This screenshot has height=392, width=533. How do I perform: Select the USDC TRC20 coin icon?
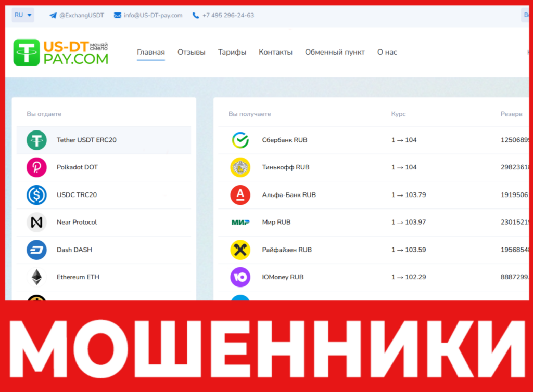coord(36,195)
